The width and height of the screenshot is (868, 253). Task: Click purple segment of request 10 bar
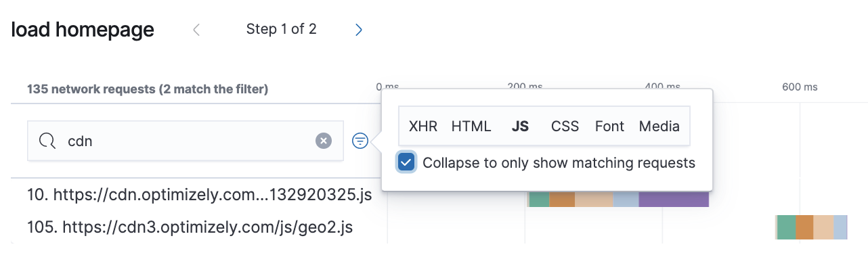674,199
